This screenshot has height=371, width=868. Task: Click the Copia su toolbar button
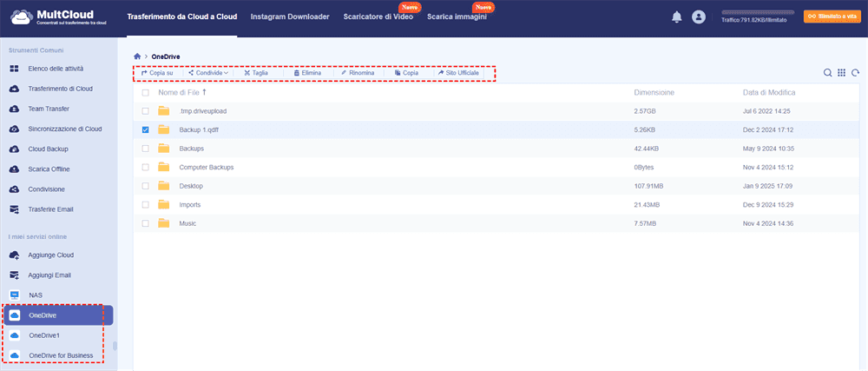coord(158,73)
